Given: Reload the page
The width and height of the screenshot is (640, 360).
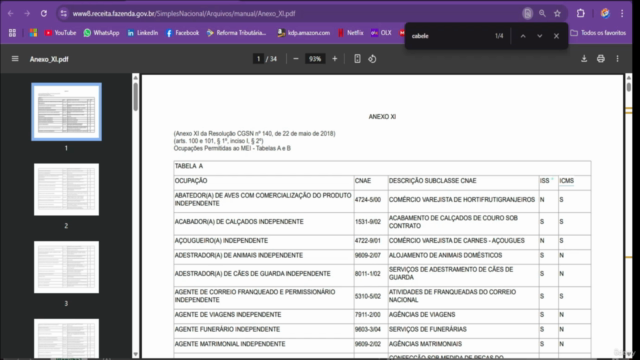Looking at the screenshot, I should (x=44, y=13).
